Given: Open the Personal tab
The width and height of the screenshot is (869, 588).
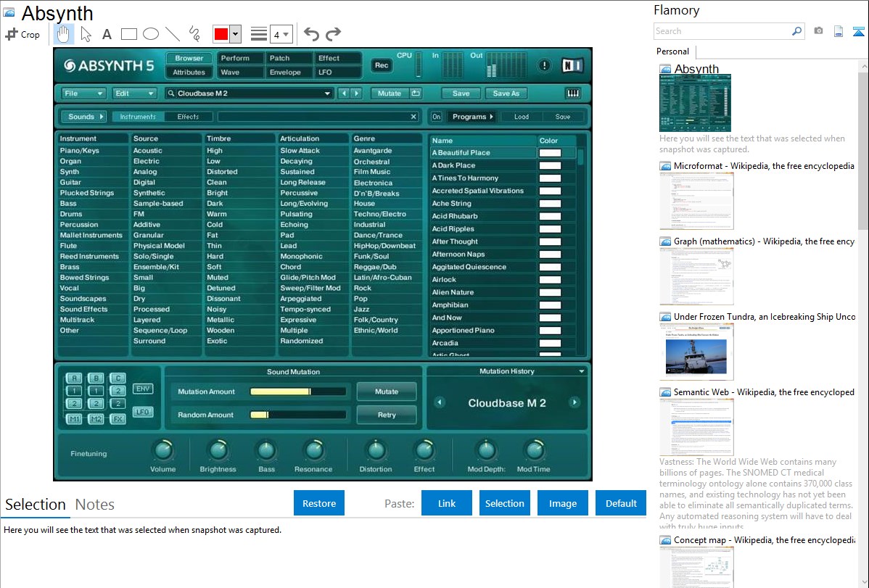Looking at the screenshot, I should point(672,51).
